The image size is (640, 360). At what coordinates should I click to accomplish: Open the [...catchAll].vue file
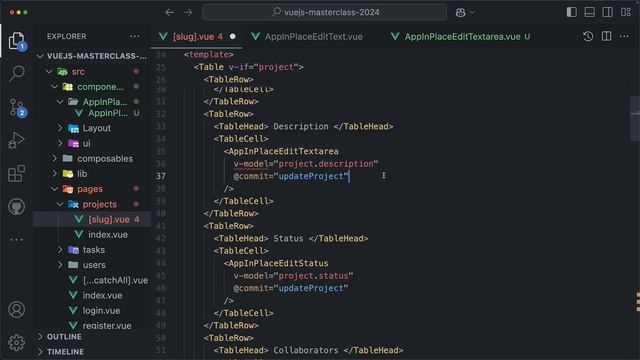coord(92,280)
